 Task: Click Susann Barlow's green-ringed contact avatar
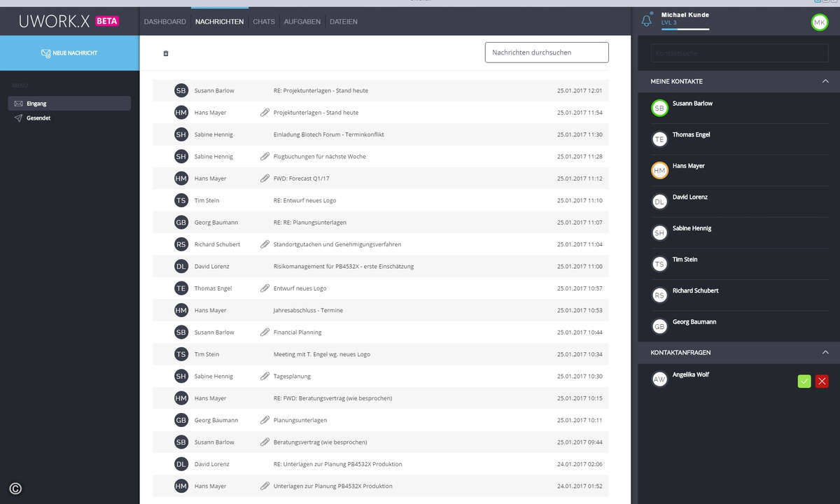pos(659,108)
